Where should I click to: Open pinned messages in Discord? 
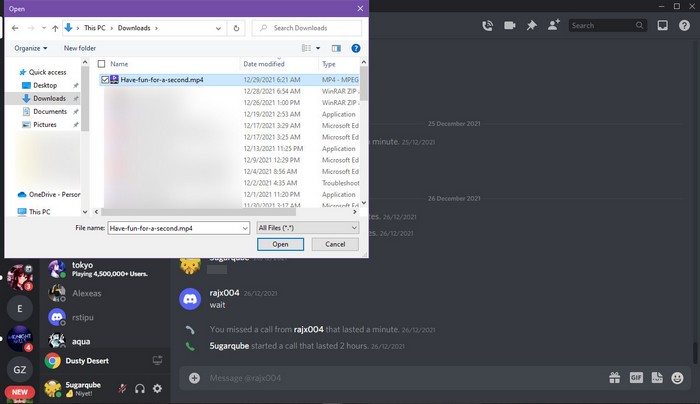(531, 25)
